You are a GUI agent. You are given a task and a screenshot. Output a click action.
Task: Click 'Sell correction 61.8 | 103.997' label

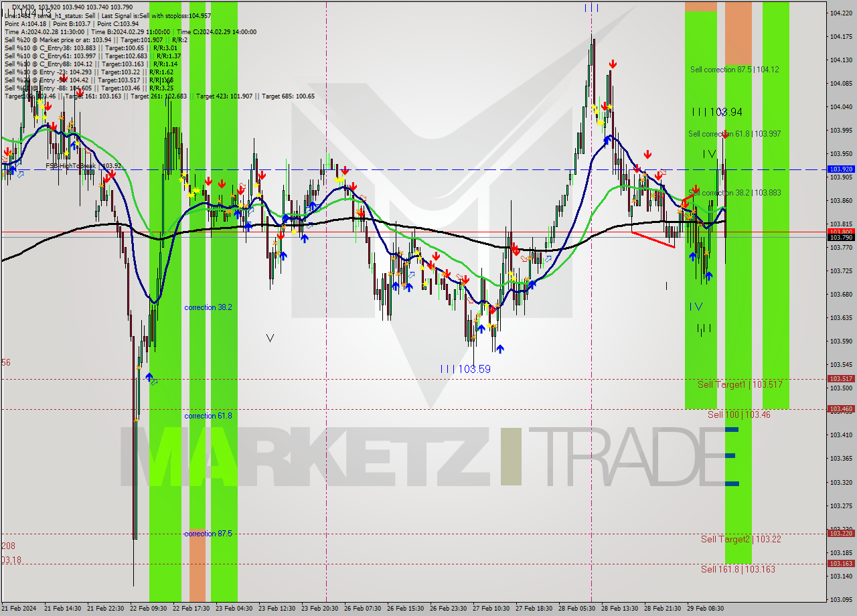[734, 134]
